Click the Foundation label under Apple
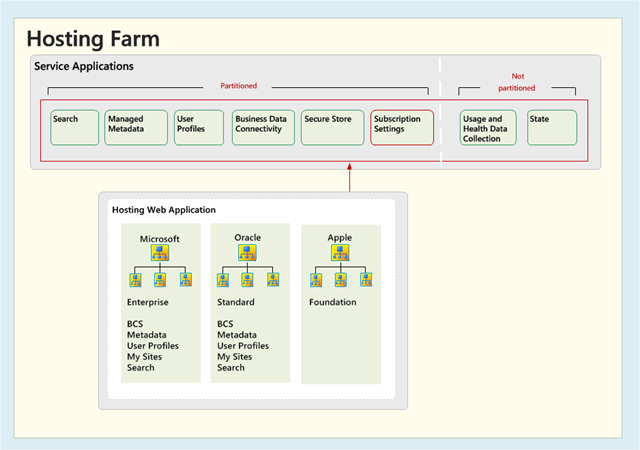Viewport: 640px width, 450px height. click(333, 302)
